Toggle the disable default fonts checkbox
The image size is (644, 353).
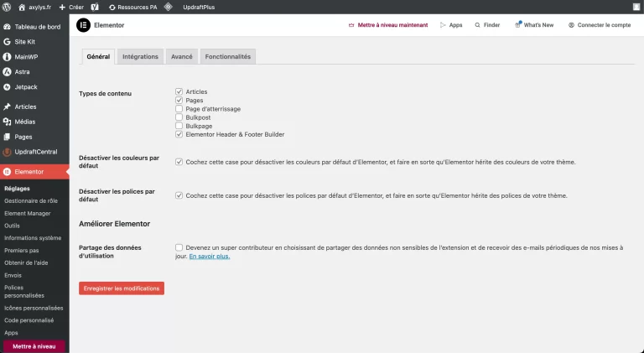pos(179,195)
